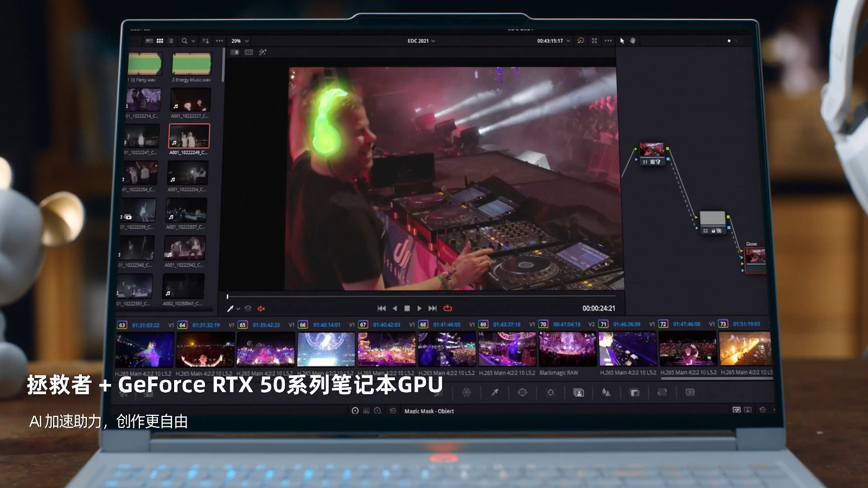The image size is (868, 488).
Task: Open the Qualifier palette eyedropper
Action: click(x=495, y=392)
